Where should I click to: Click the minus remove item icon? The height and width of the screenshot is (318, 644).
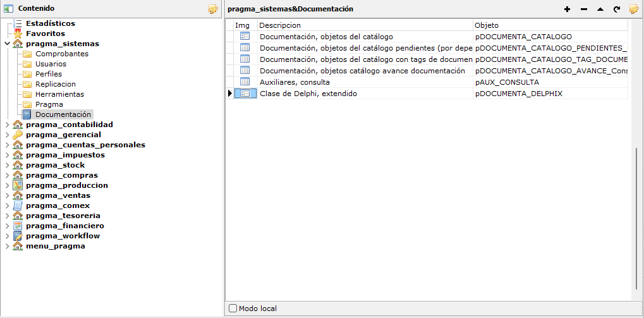pyautogui.click(x=583, y=9)
